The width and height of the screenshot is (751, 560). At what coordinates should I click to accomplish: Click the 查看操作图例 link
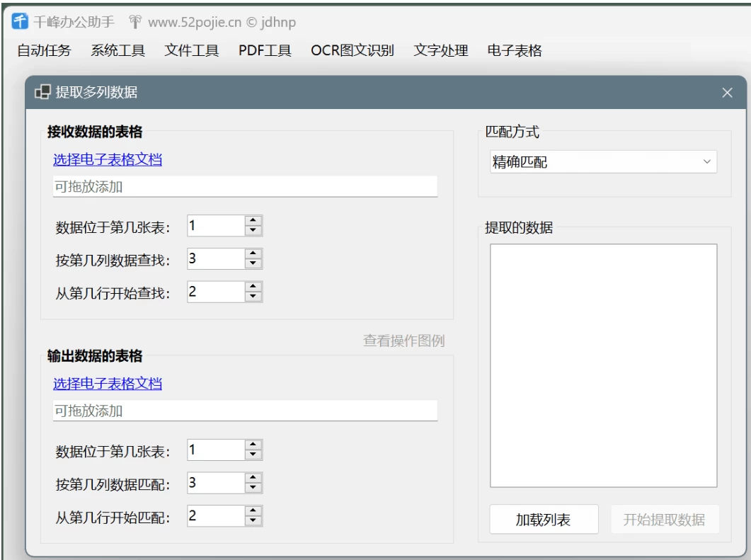pyautogui.click(x=403, y=341)
